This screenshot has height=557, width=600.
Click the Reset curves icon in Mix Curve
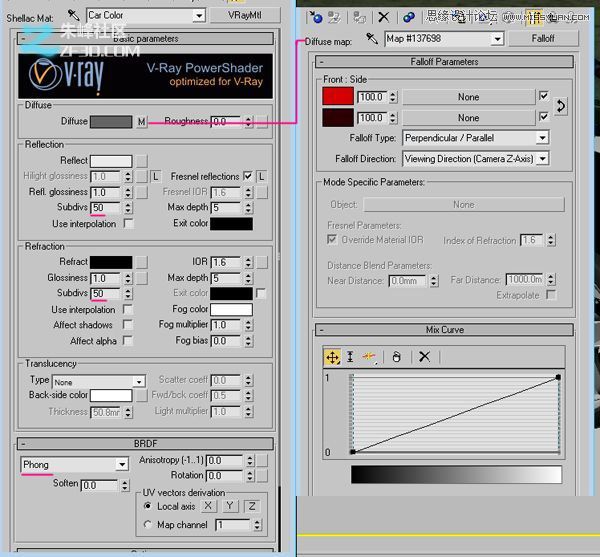pyautogui.click(x=397, y=357)
